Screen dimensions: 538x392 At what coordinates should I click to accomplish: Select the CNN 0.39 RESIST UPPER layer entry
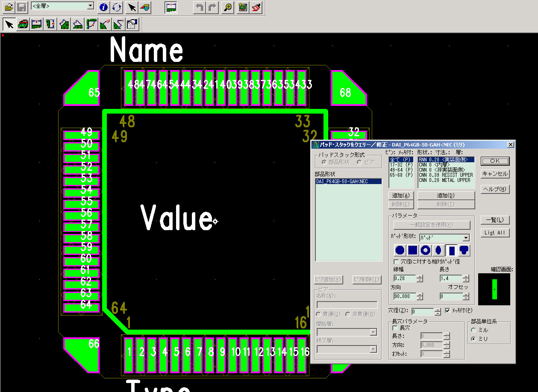point(446,175)
